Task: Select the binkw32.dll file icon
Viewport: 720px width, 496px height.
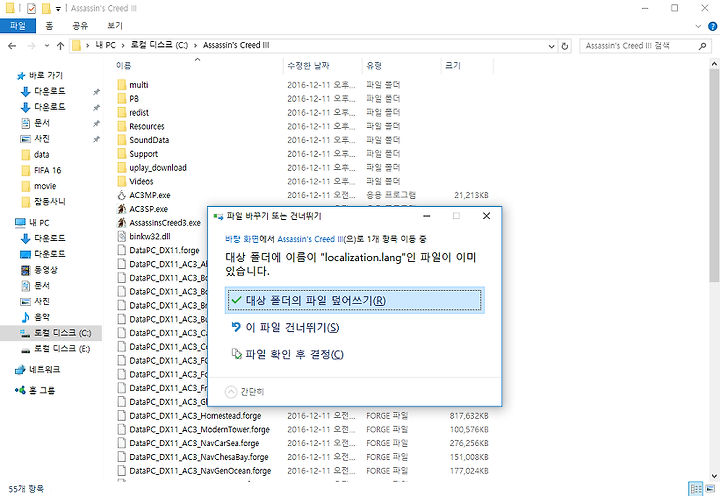Action: click(122, 236)
